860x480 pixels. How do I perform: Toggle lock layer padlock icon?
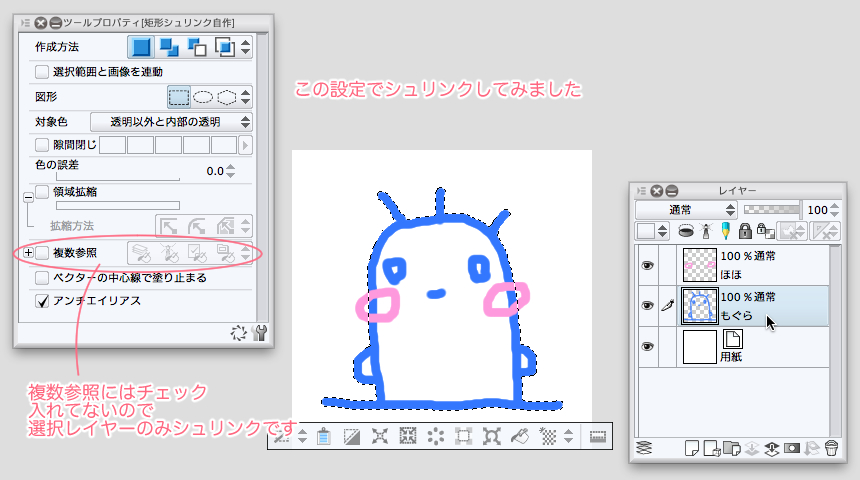coord(744,231)
